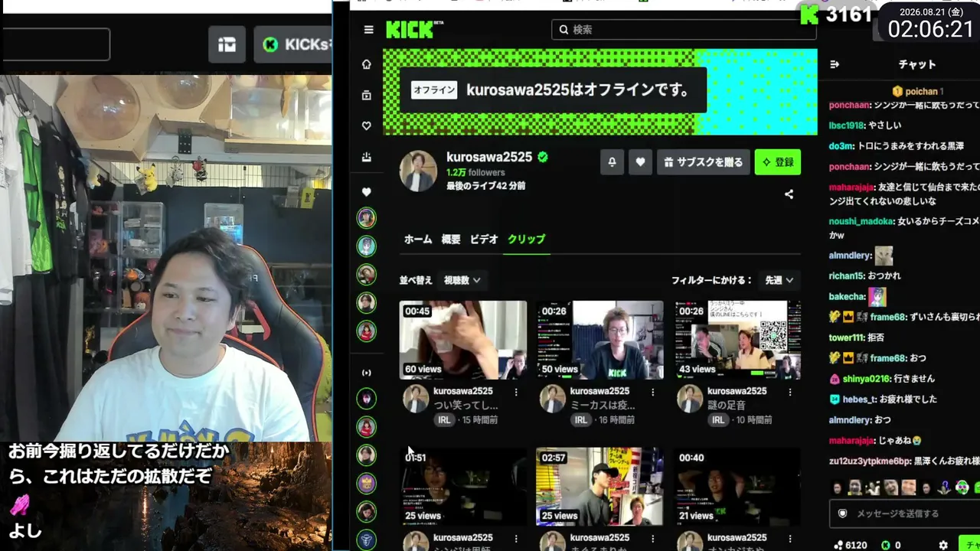980x551 pixels.
Task: Open more options for the 01:51 clip
Action: pyautogui.click(x=516, y=539)
